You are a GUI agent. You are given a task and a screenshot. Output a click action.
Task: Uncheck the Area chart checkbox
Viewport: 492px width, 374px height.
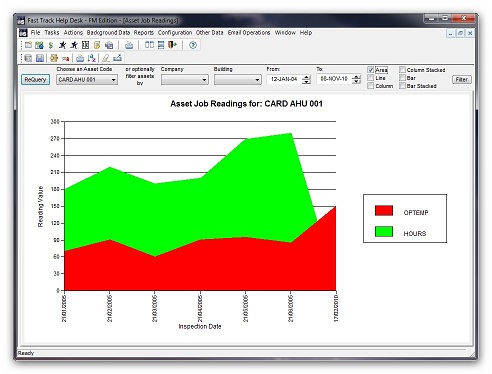[370, 70]
